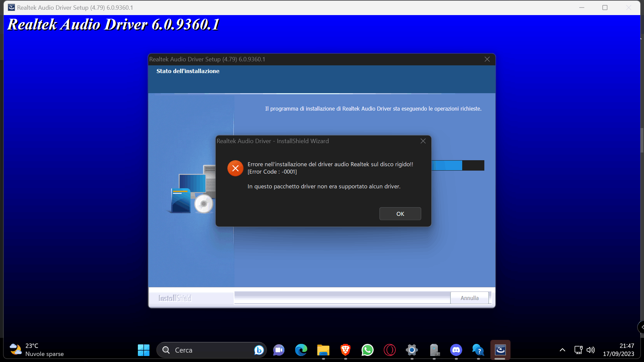Open Settings from the taskbar gear
The height and width of the screenshot is (362, 644).
pos(412,350)
